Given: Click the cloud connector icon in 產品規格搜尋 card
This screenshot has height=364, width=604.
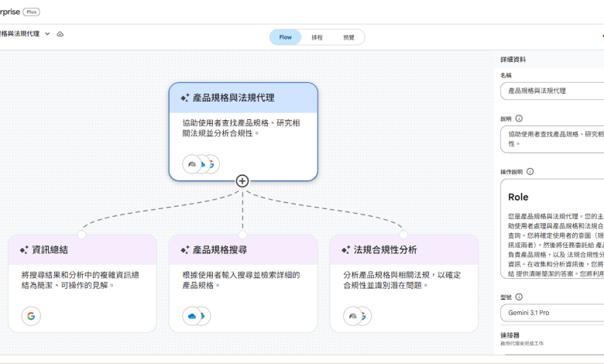Looking at the screenshot, I should coord(193,316).
